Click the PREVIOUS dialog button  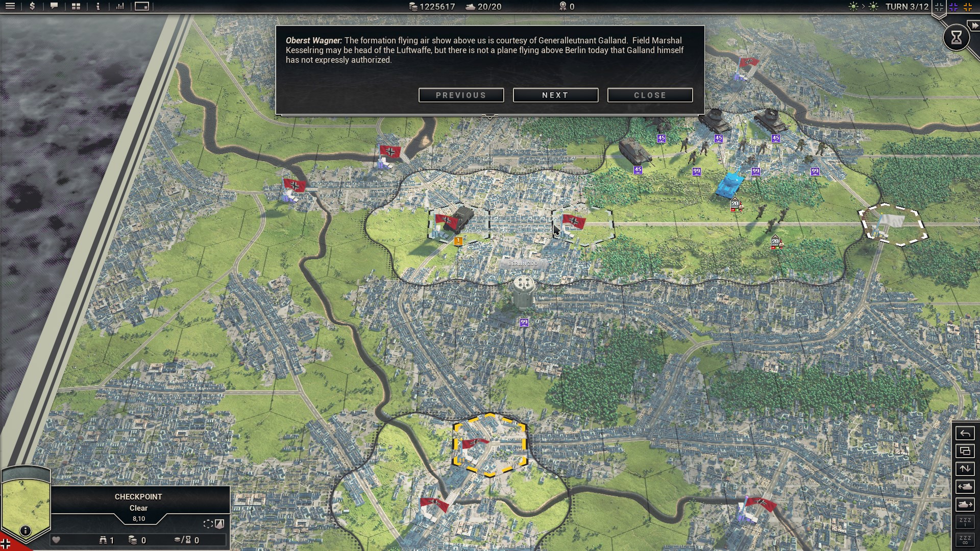[461, 95]
